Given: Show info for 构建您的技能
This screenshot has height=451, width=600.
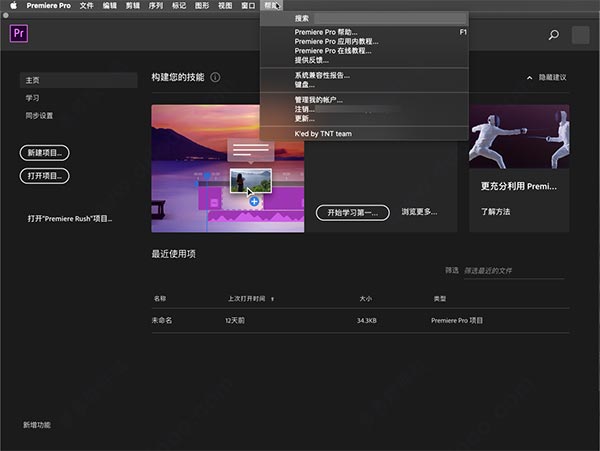Looking at the screenshot, I should click(215, 77).
